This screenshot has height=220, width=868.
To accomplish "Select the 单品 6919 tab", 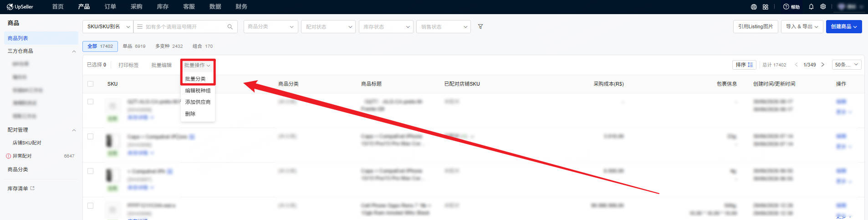I will (134, 46).
